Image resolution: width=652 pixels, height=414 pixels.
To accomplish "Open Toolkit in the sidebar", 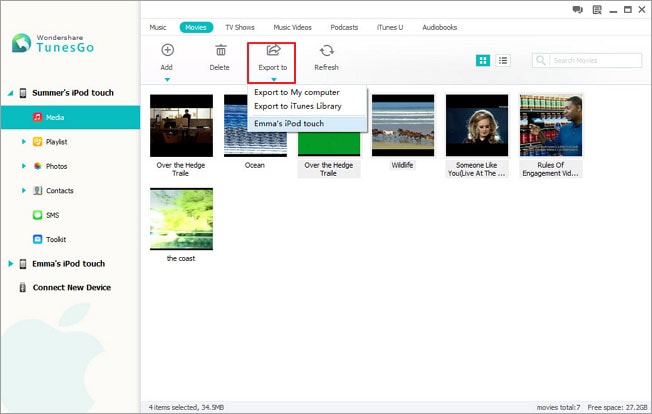I will coord(56,239).
